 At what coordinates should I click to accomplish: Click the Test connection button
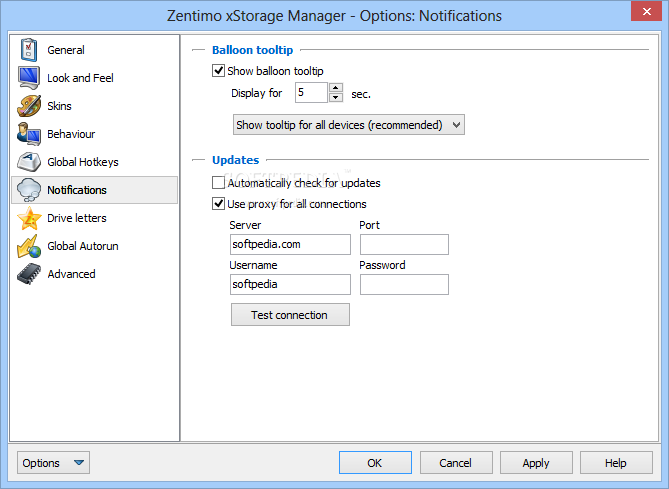pyautogui.click(x=290, y=314)
